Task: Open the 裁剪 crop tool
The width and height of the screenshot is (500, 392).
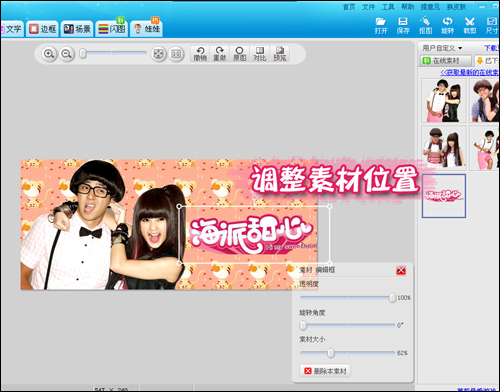Action: pos(470,25)
